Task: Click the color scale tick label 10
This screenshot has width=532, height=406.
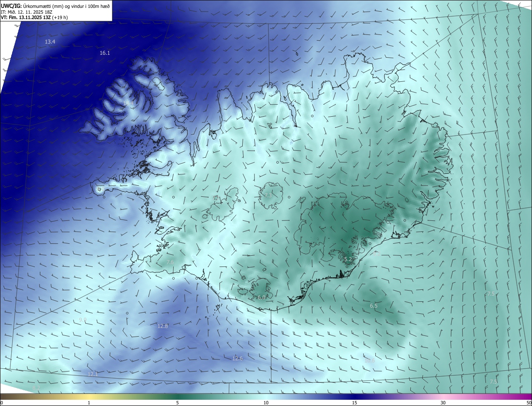Action: pyautogui.click(x=266, y=403)
